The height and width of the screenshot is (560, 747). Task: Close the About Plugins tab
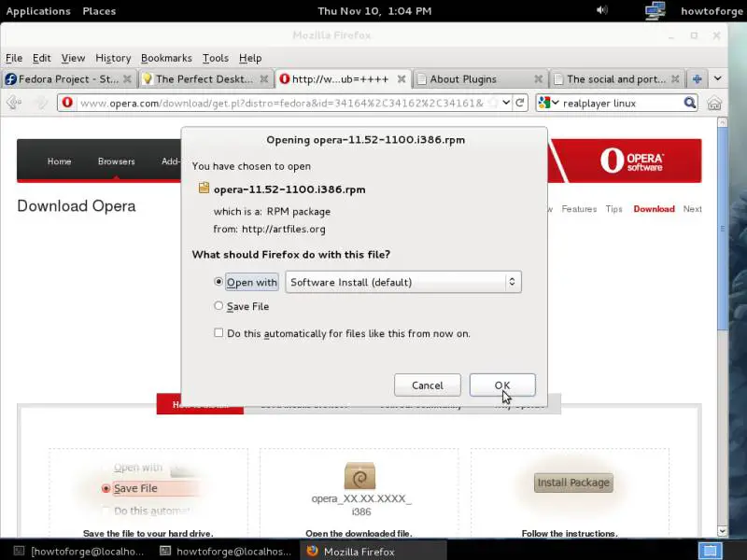pyautogui.click(x=539, y=79)
